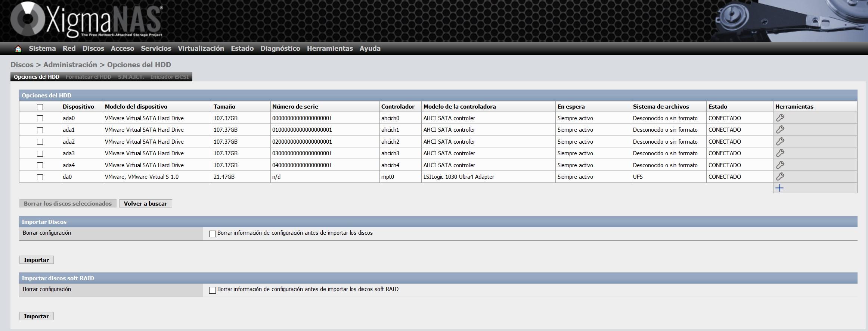This screenshot has height=331, width=868.
Task: Click the XigmaNAS logo
Action: tap(87, 21)
